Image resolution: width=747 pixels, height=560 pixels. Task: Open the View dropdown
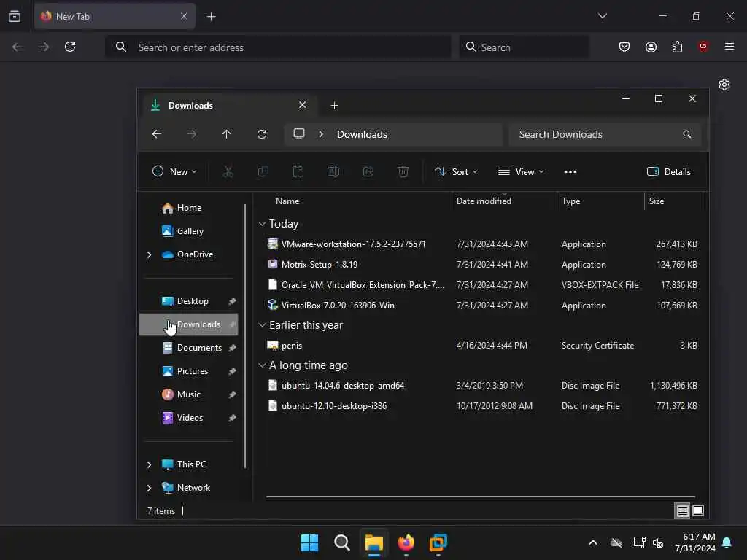[x=521, y=172]
